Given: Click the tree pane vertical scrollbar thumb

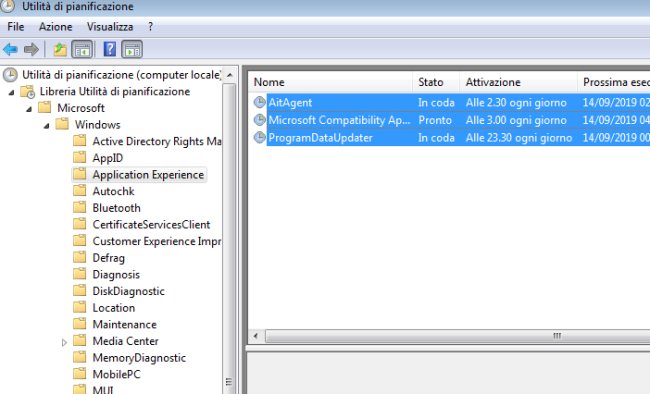Looking at the screenshot, I should click(x=229, y=238).
